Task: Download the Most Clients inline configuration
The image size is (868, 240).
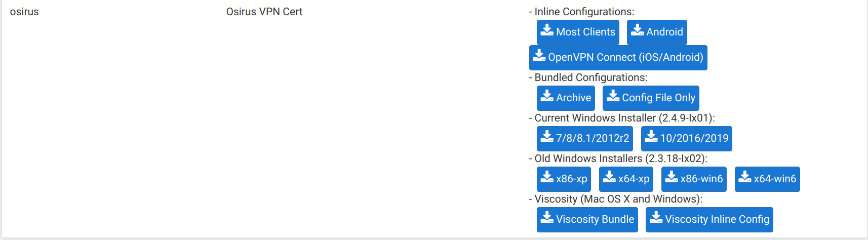Action: tap(578, 32)
